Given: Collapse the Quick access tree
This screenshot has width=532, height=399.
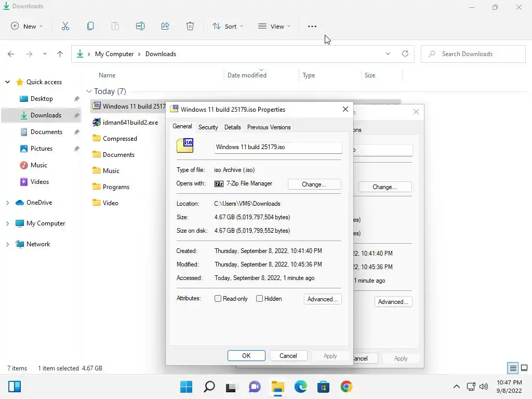Looking at the screenshot, I should tap(7, 82).
